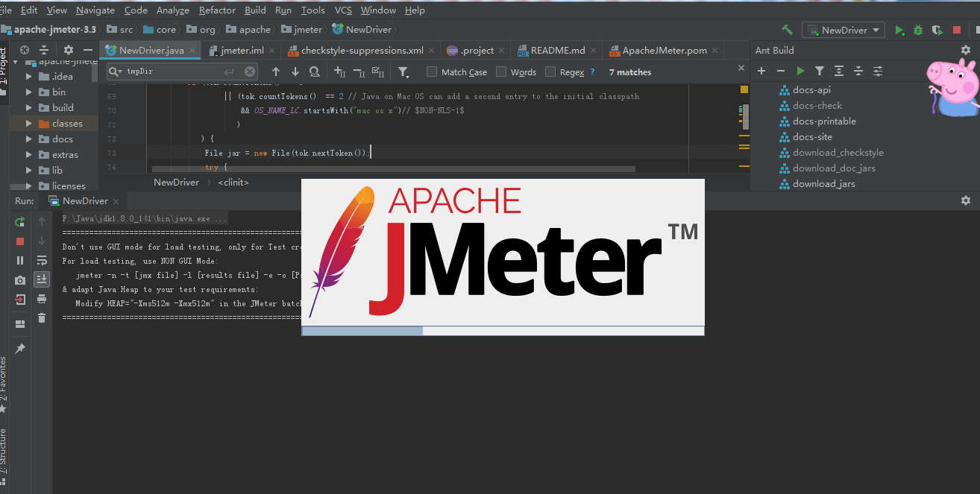This screenshot has width=980, height=494.
Task: Select the download_jars Ant target
Action: tap(824, 183)
